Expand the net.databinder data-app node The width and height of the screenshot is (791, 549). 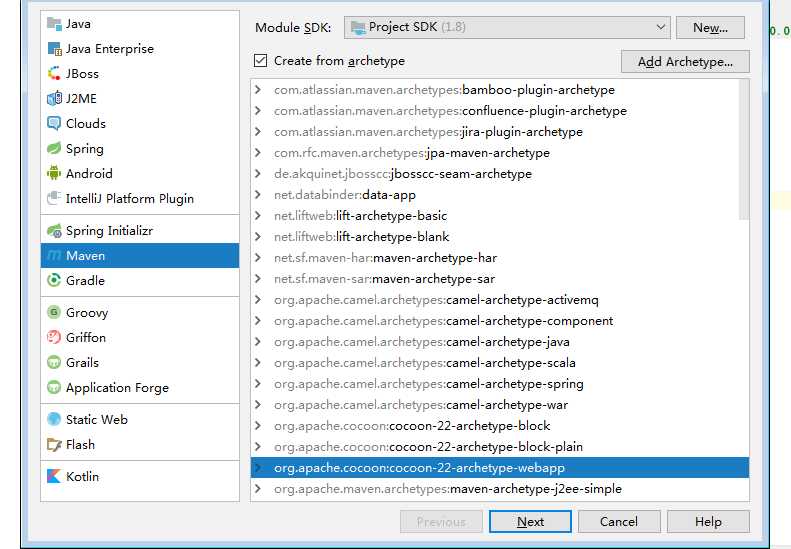click(258, 195)
